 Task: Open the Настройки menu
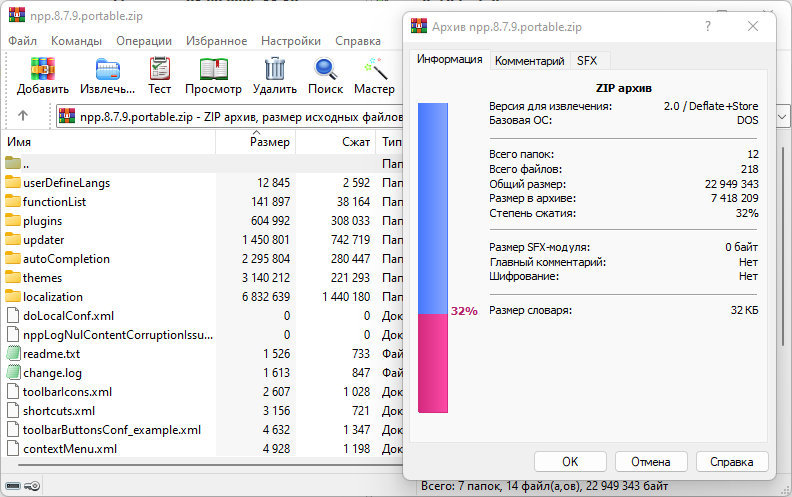click(x=291, y=41)
